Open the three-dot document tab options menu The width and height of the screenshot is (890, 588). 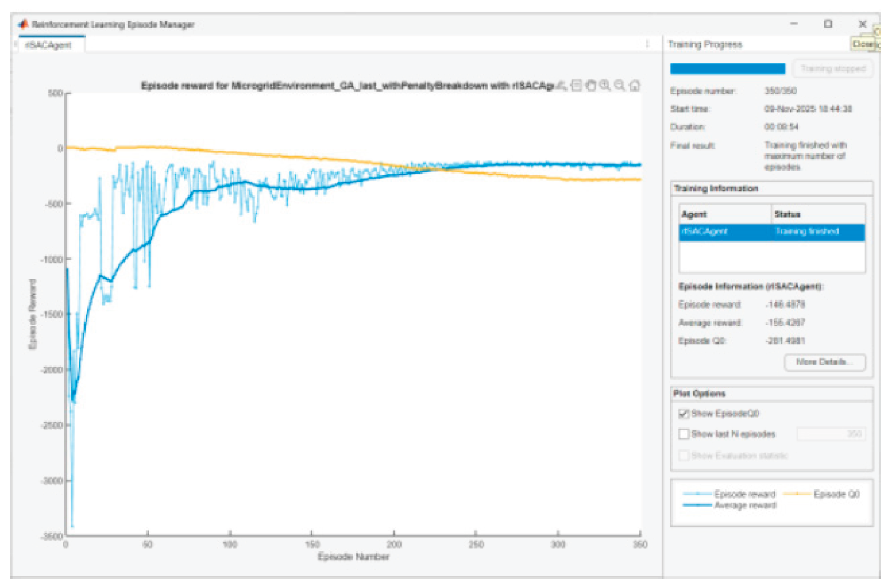(x=647, y=44)
